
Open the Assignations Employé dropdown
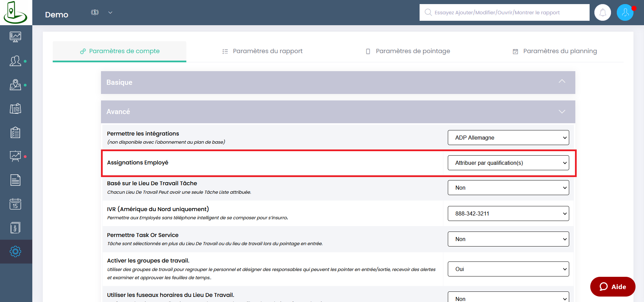click(x=508, y=163)
